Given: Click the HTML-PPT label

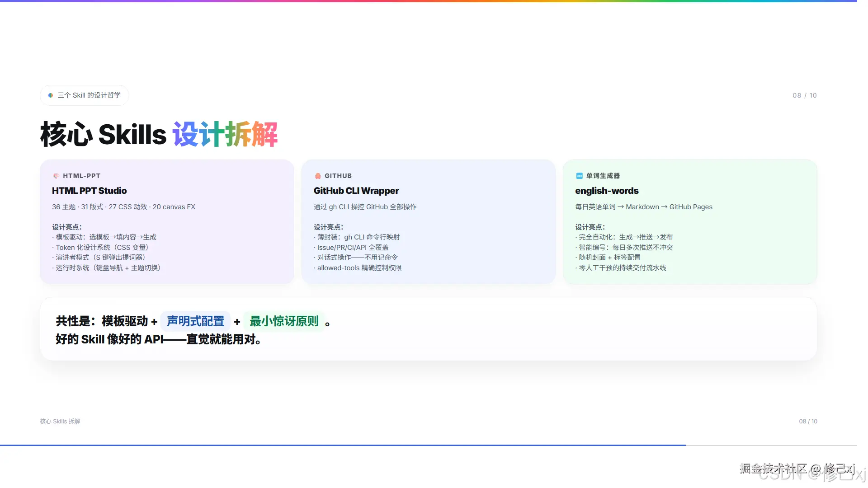Looking at the screenshot, I should click(81, 176).
